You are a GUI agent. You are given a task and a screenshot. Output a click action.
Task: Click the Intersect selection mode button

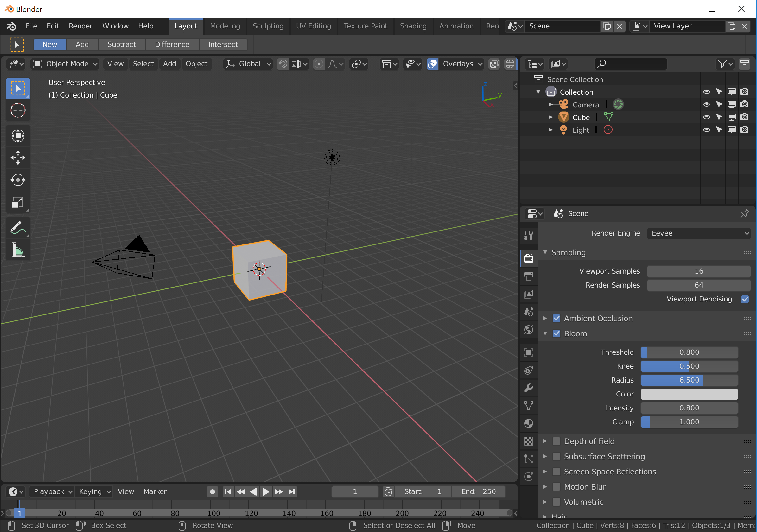point(223,45)
